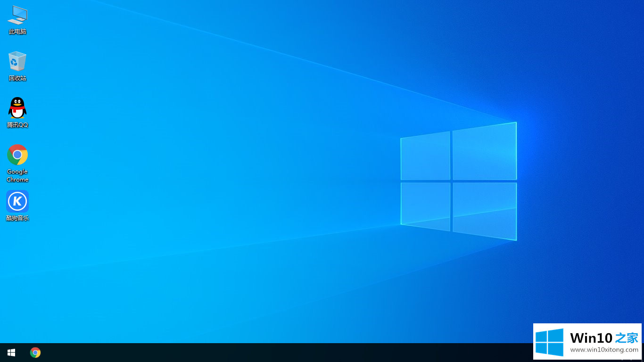Click the 腾讯QQ penguin icon

pos(17,108)
